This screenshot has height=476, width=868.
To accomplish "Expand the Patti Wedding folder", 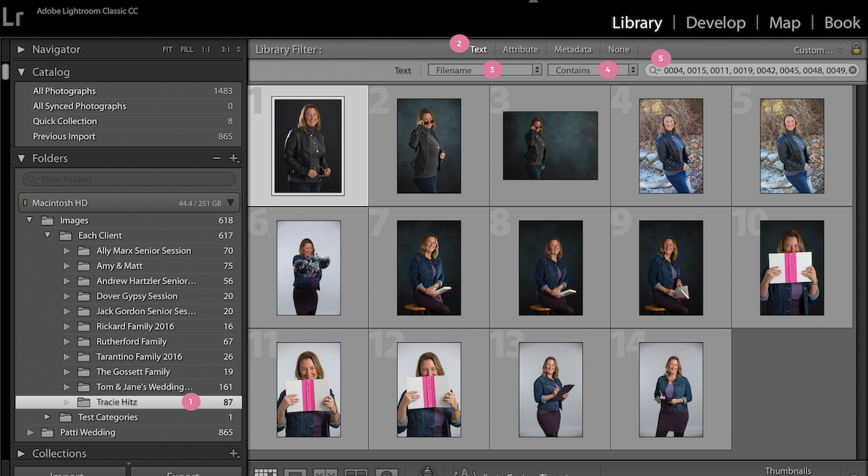I will point(30,433).
